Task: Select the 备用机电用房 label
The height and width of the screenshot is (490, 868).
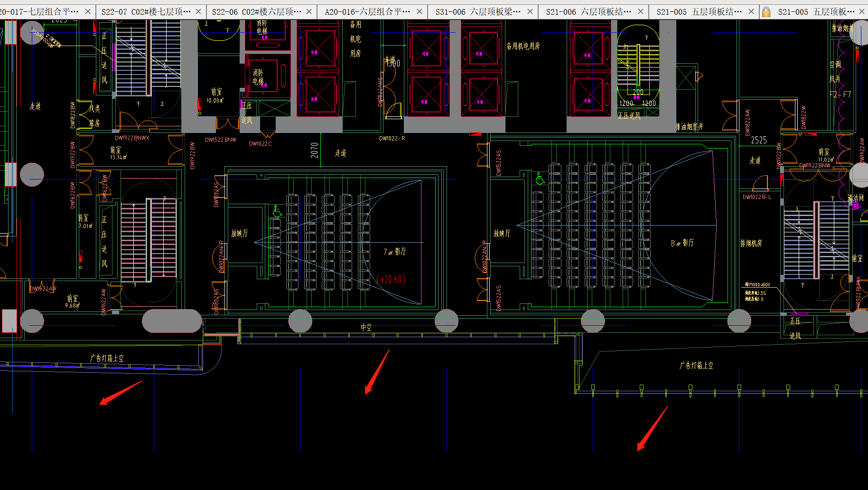Action: tap(523, 46)
